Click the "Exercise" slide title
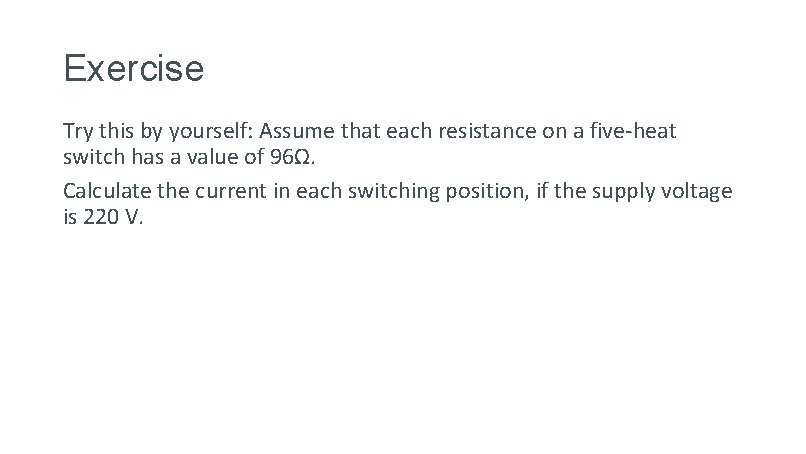The width and height of the screenshot is (806, 454). pos(134,68)
